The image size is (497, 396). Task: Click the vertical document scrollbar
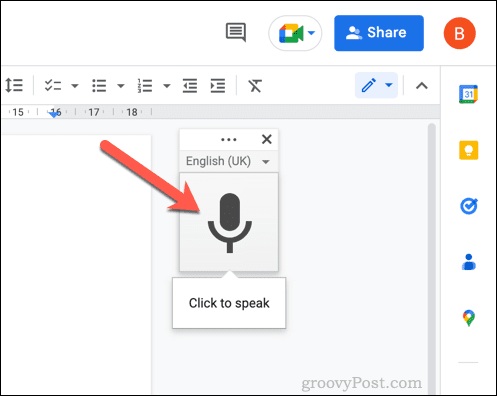point(432,259)
